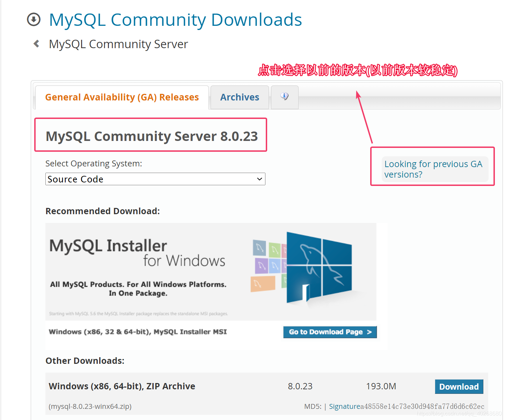Click the Go to Download Page button

point(330,332)
